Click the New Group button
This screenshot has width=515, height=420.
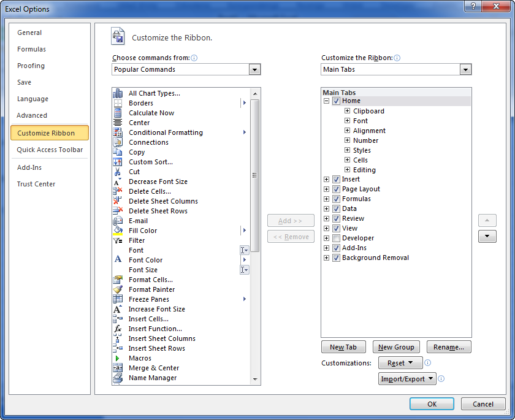click(x=396, y=347)
